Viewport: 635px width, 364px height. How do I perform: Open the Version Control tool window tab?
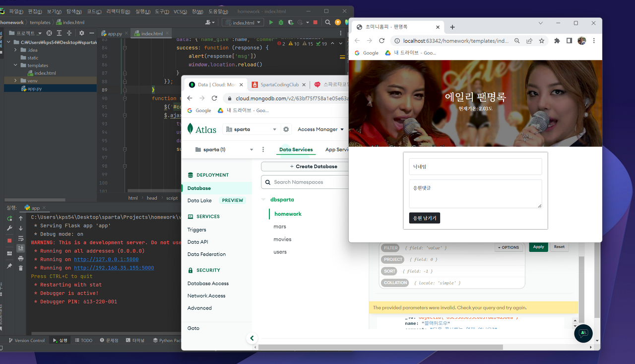[x=27, y=341]
